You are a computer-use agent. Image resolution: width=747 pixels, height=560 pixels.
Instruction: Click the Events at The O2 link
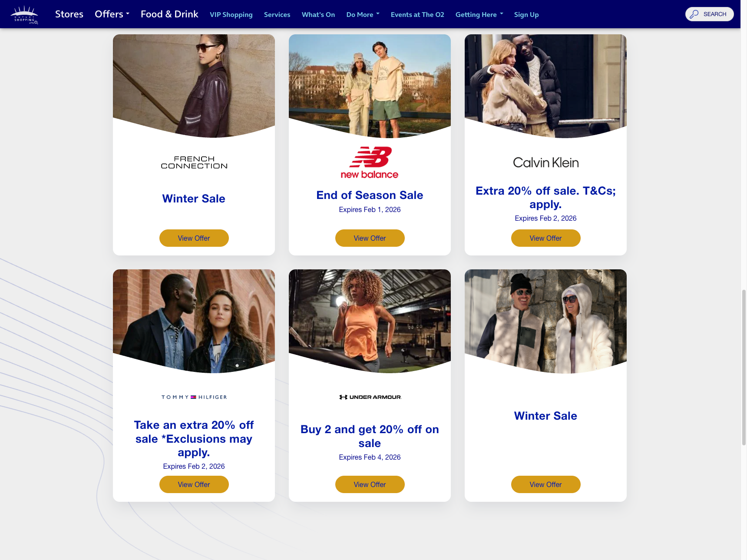pos(417,14)
